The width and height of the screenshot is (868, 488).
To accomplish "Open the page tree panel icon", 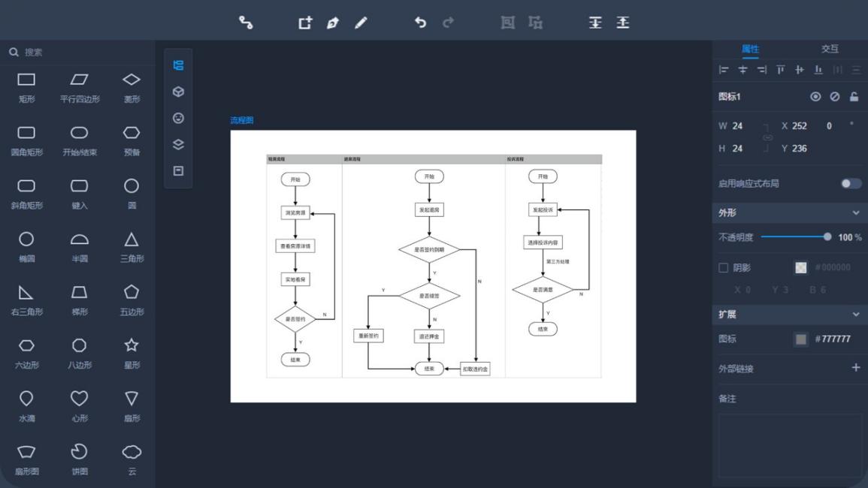I will click(178, 65).
